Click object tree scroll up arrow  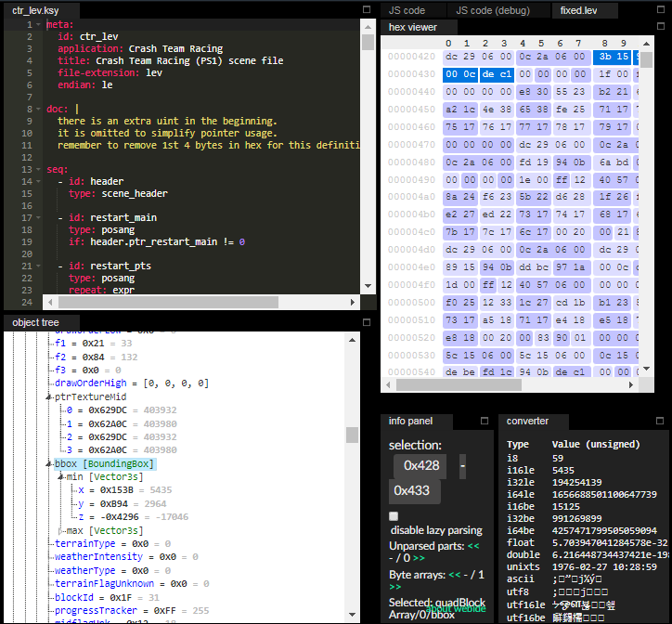point(353,340)
